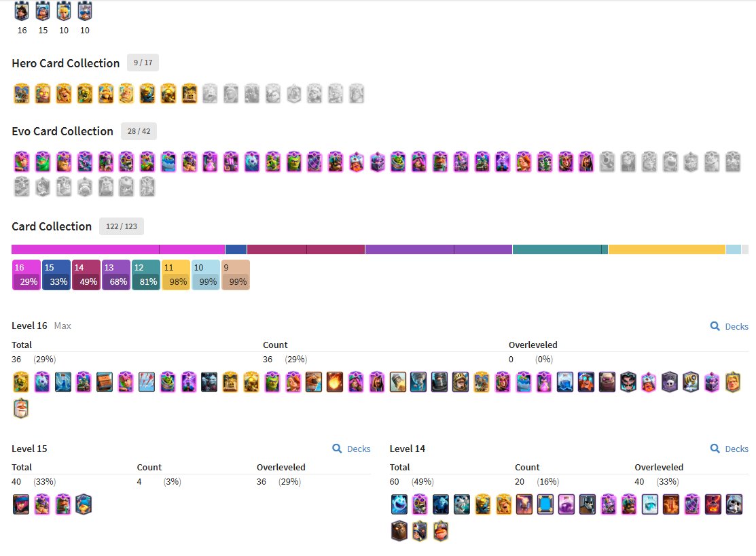756x556 pixels.
Task: Open Decks link for Level 14
Action: pos(730,449)
